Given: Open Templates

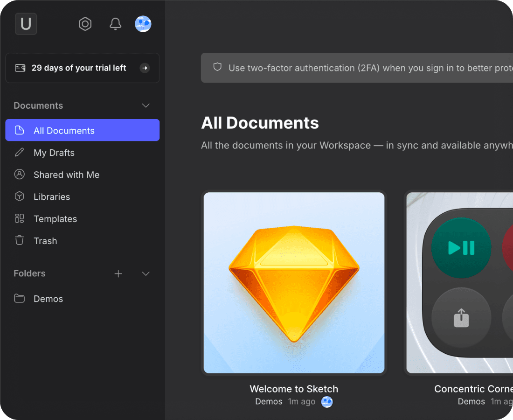Looking at the screenshot, I should 83,219.
